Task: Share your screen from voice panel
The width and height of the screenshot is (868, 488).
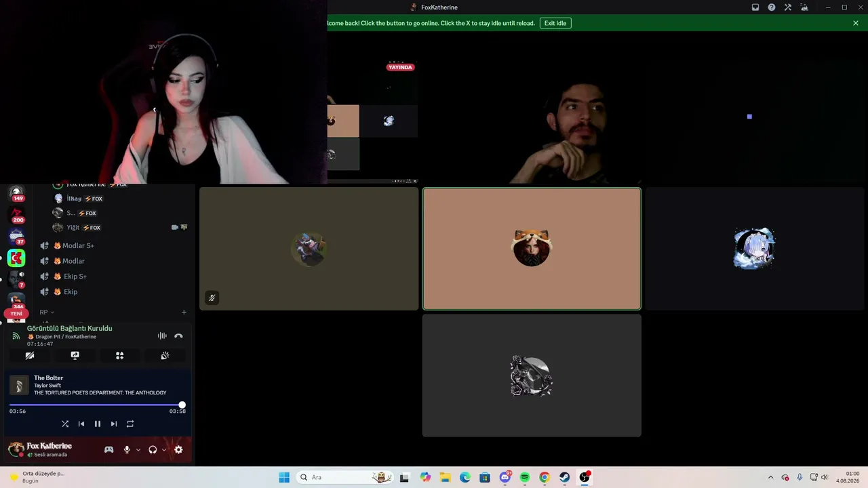Action: [x=75, y=355]
